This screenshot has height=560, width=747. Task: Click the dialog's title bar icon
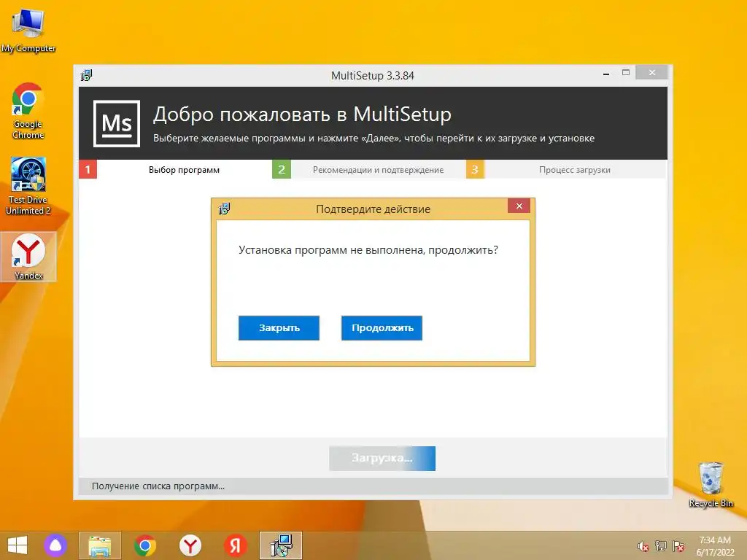tap(224, 209)
